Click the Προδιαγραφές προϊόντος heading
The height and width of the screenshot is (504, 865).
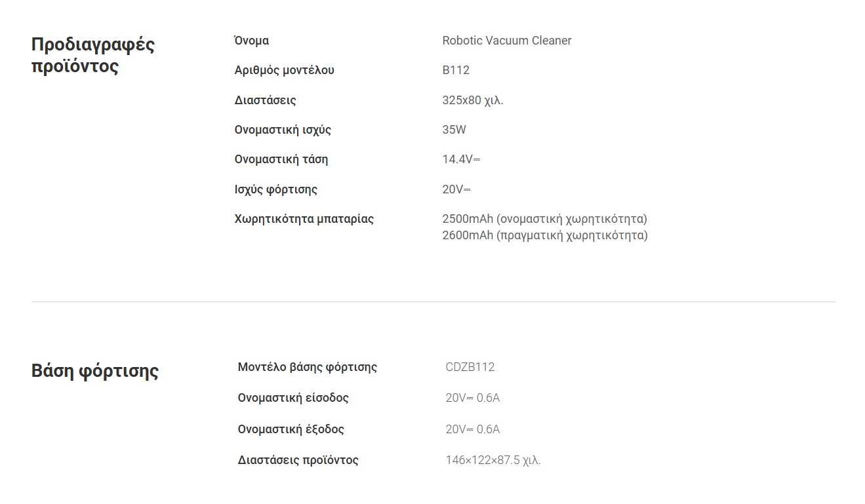pos(93,56)
